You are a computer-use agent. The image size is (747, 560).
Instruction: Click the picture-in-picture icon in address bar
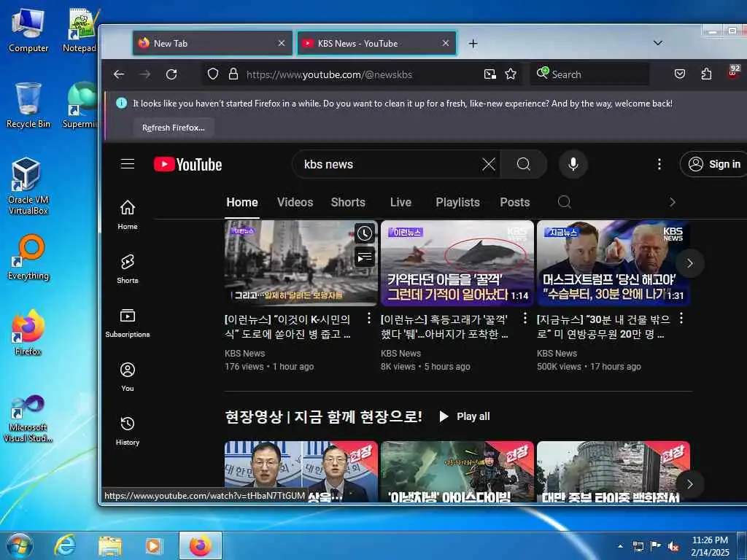pos(489,74)
